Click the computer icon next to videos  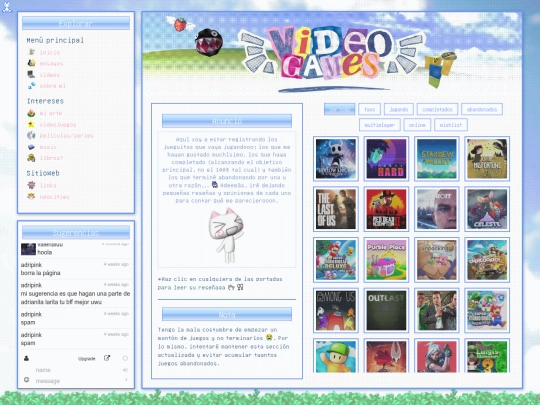tap(31, 74)
